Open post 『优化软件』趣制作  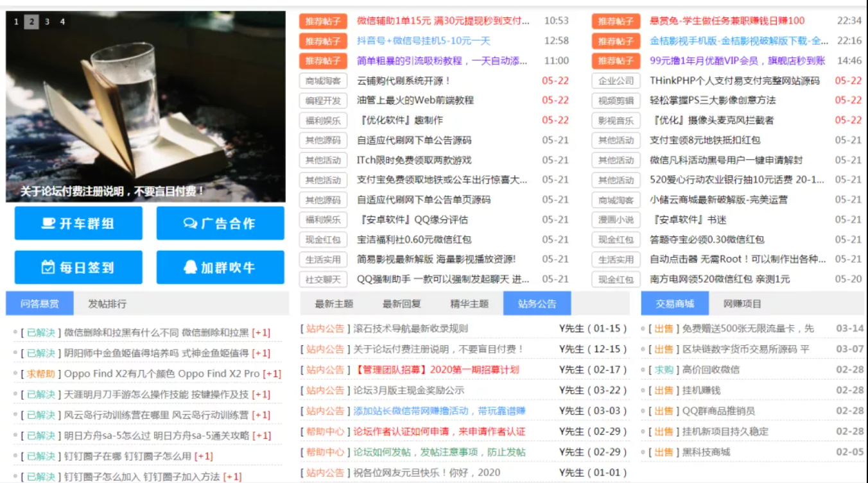(400, 120)
